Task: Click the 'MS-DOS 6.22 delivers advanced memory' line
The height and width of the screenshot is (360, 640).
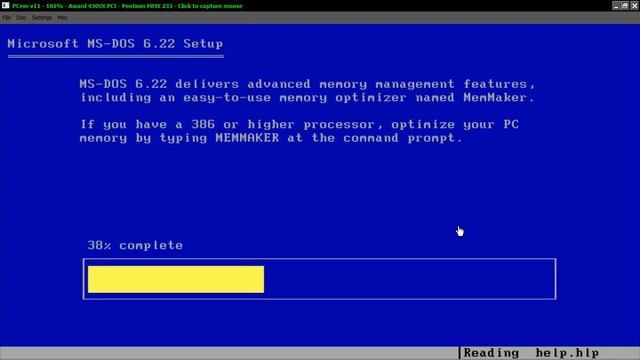Action: (307, 84)
